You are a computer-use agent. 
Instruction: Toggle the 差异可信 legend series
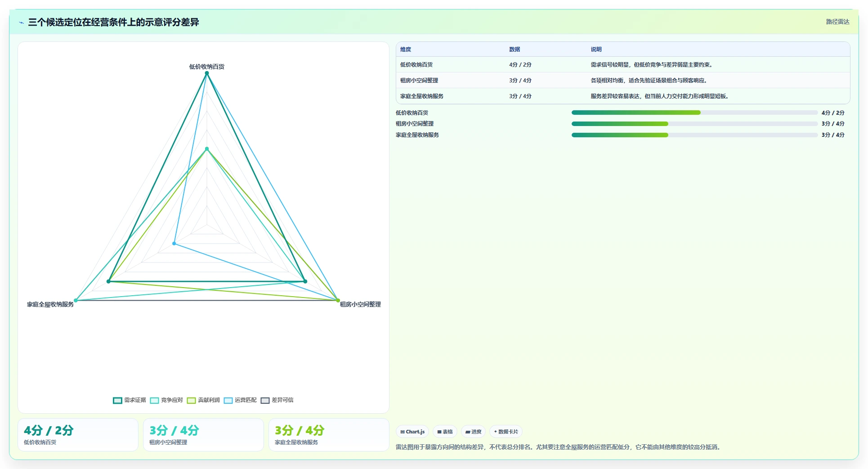(x=277, y=400)
